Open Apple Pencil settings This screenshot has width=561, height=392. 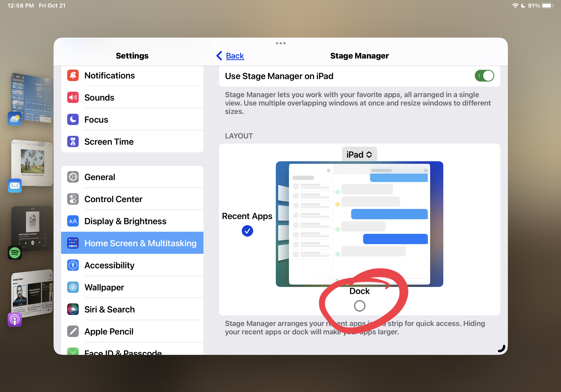[x=132, y=331]
